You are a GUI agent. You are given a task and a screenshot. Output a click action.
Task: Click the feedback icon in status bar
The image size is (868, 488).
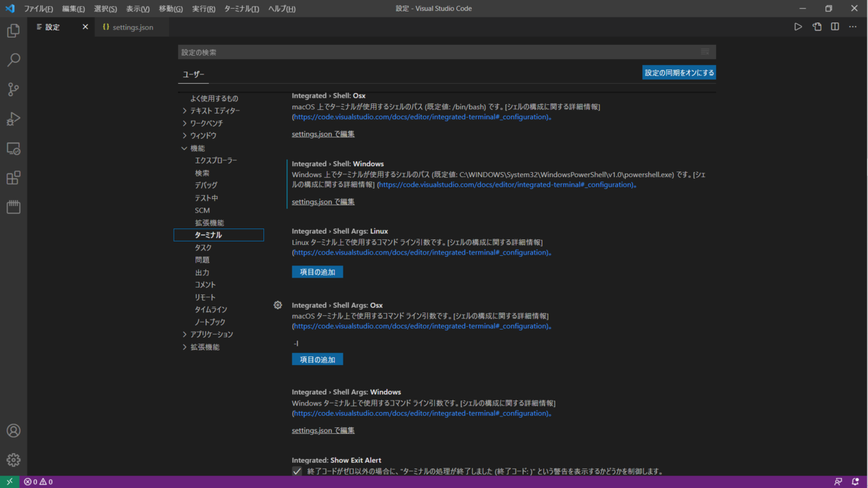(838, 481)
